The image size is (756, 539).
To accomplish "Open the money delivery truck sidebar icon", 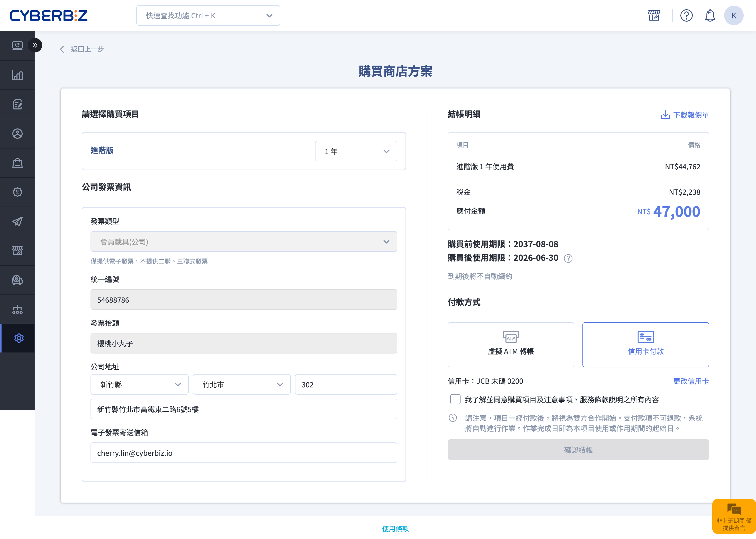I will coord(17,280).
